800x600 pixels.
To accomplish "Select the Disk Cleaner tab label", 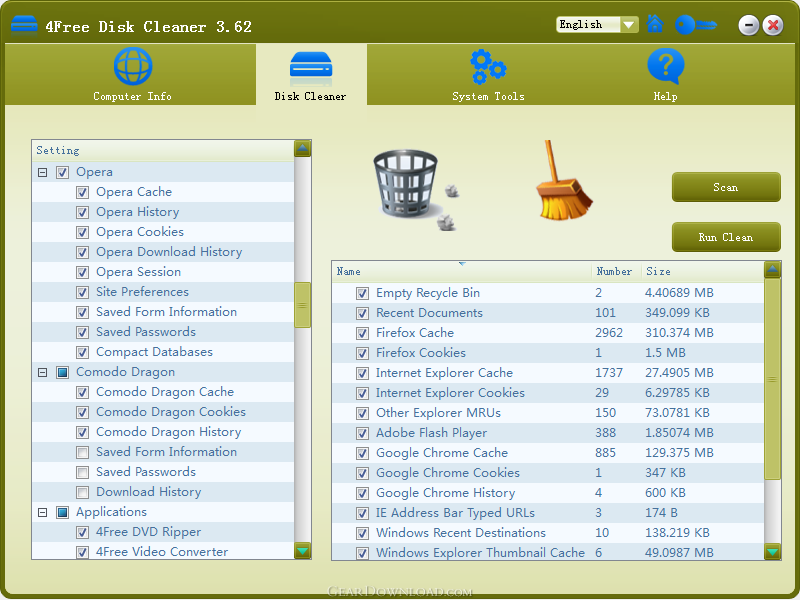I will tap(310, 96).
